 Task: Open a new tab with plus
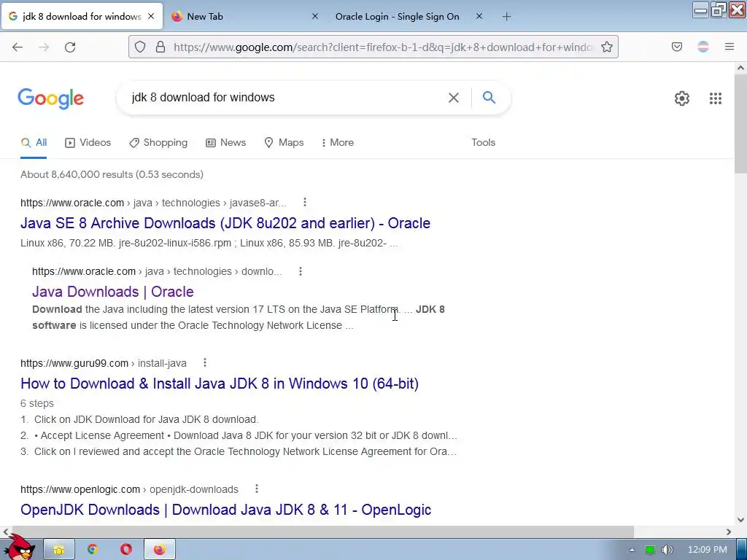click(x=506, y=17)
